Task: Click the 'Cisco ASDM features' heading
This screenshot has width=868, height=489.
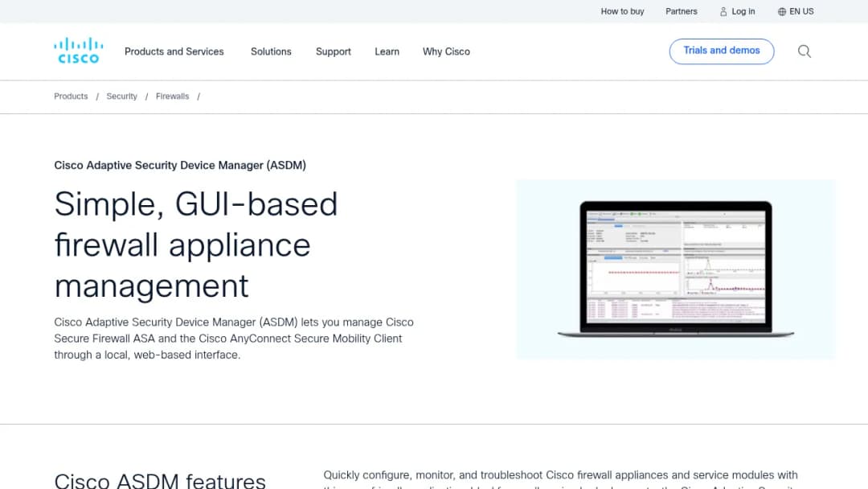Action: (x=160, y=480)
